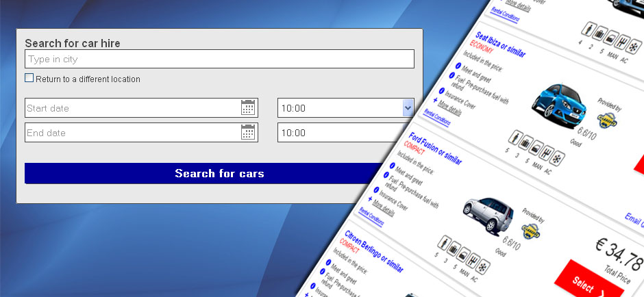
Task: Open the Start date calendar icon
Action: click(248, 107)
